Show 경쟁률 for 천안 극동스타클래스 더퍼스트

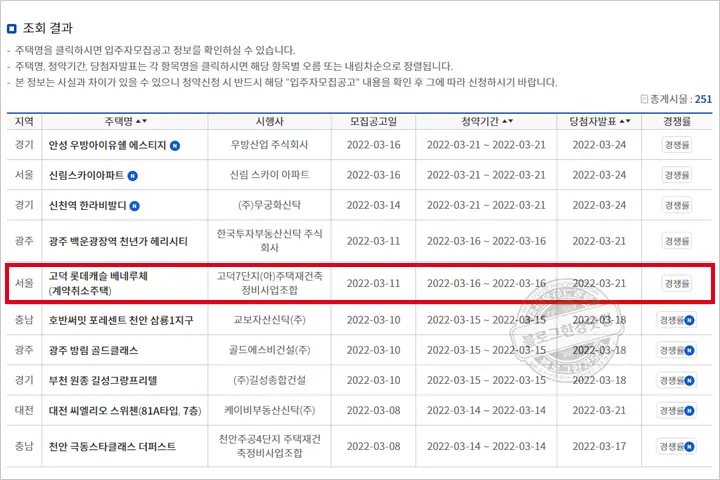677,446
